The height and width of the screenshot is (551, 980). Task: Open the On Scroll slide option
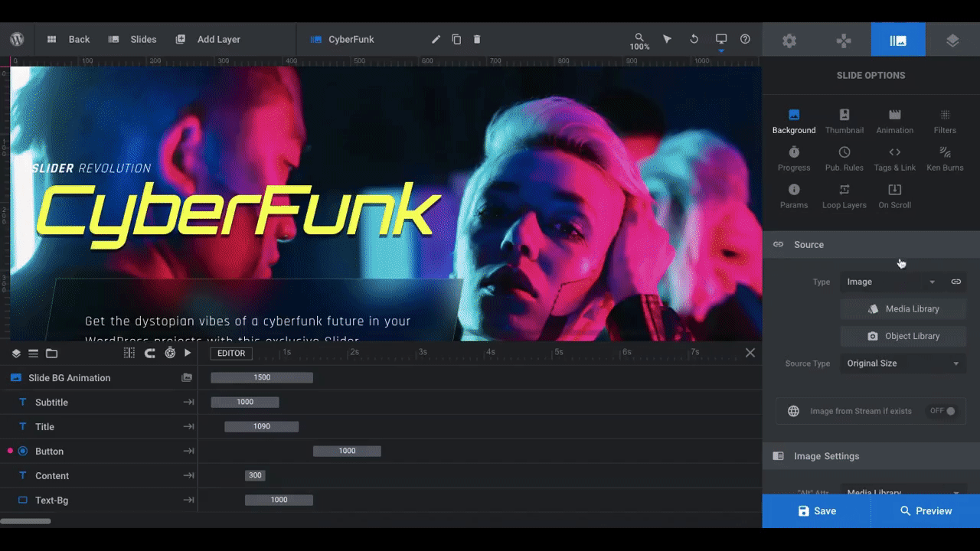(895, 197)
